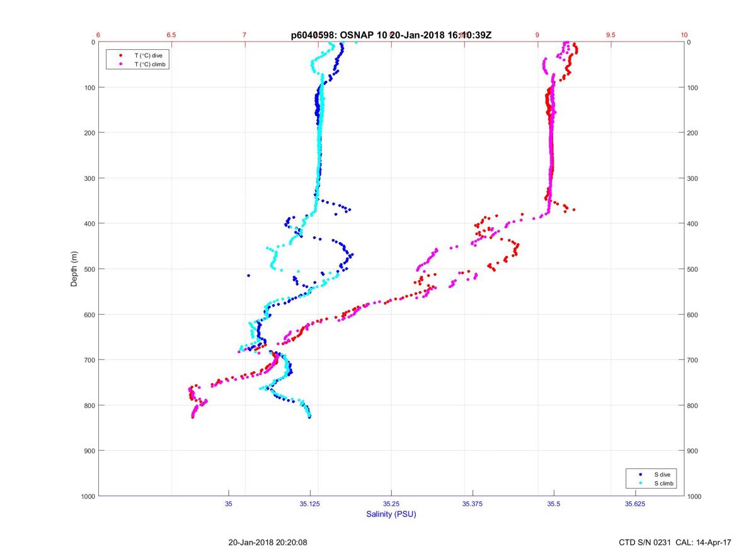The image size is (756, 558).
Task: Select the 'T (°C) climb' legend entry
Action: click(x=150, y=64)
